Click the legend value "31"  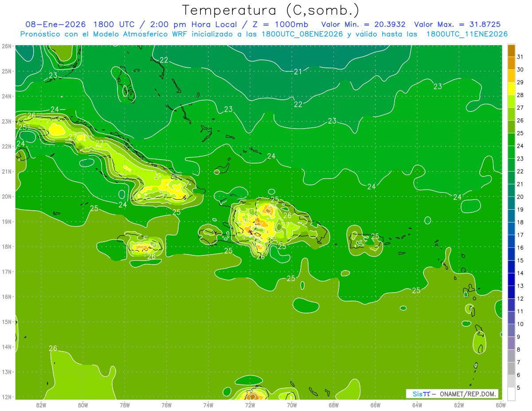520,57
